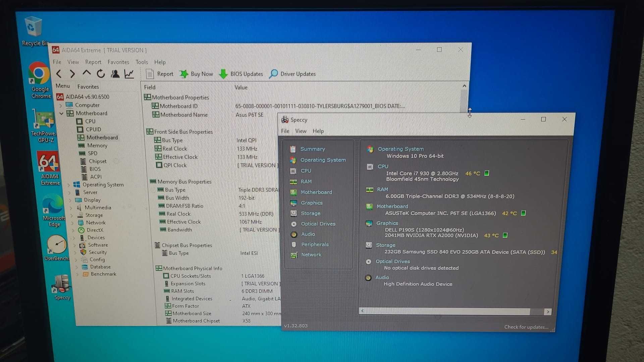Expand the Storage tree node in AIDA64
Image resolution: width=644 pixels, height=362 pixels.
(71, 215)
